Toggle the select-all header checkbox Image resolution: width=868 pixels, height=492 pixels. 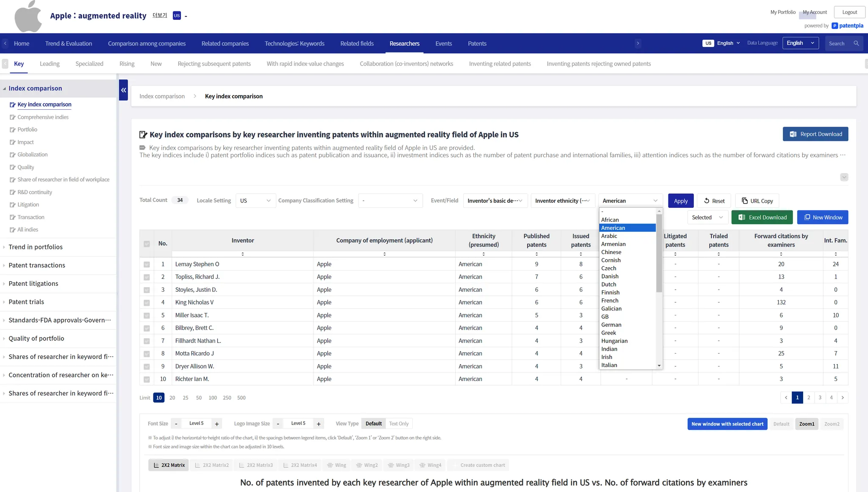[x=147, y=244]
